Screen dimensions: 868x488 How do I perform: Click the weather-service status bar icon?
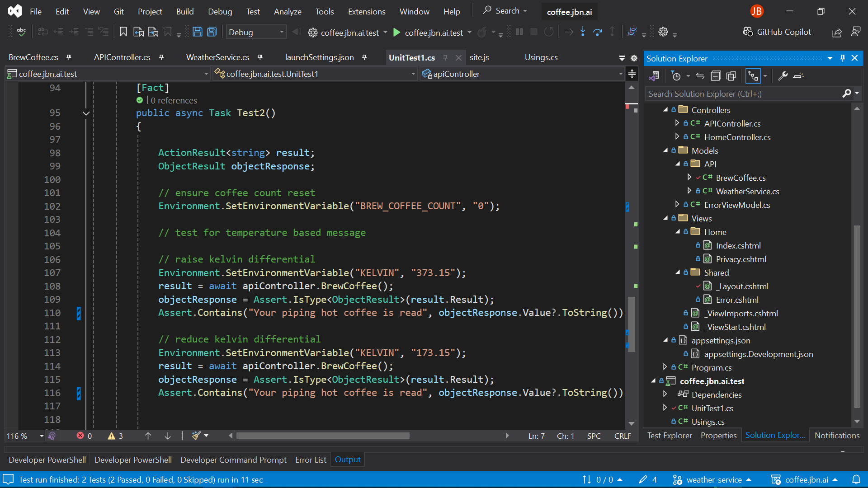click(x=709, y=480)
